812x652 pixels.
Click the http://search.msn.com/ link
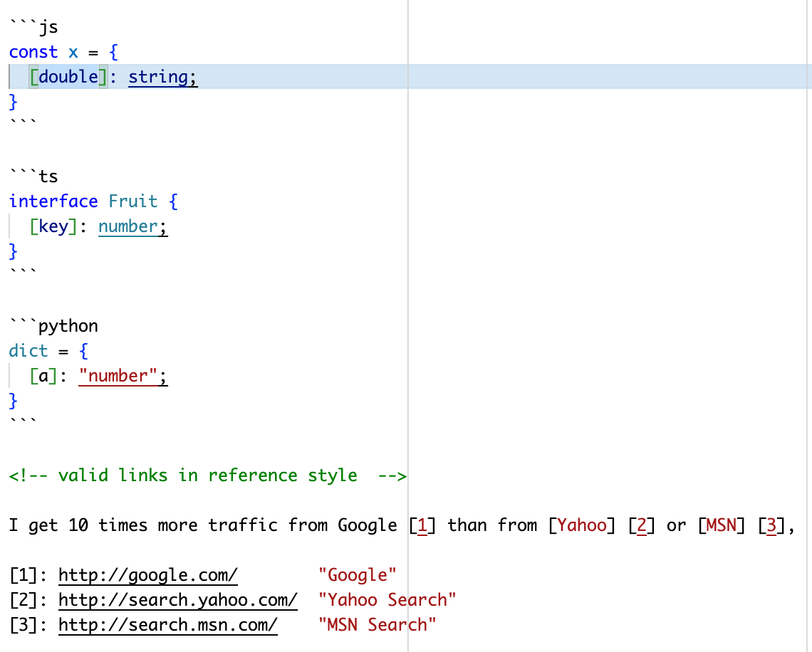167,624
